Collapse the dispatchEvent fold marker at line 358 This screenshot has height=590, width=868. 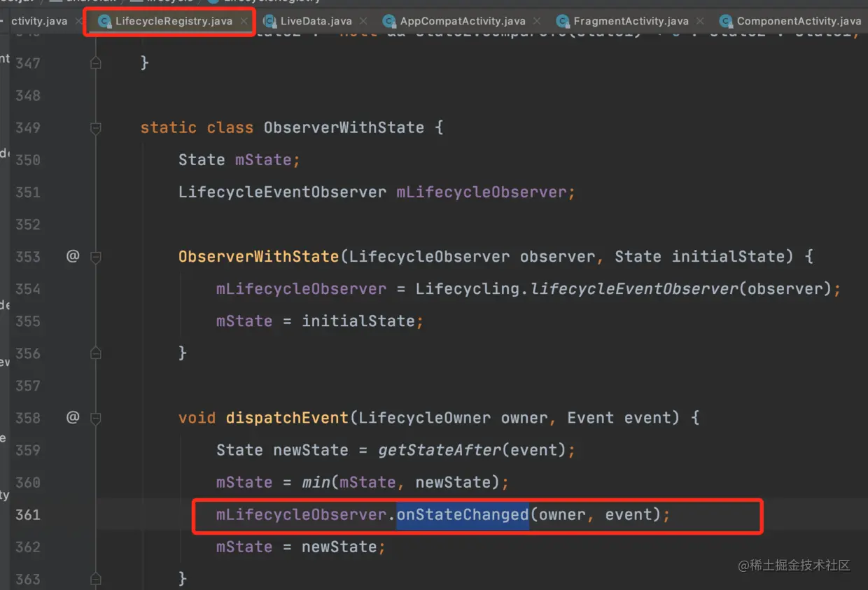pyautogui.click(x=96, y=419)
